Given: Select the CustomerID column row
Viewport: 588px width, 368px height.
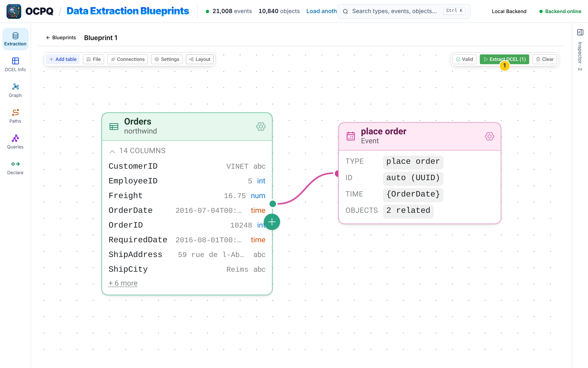Looking at the screenshot, I should [187, 166].
